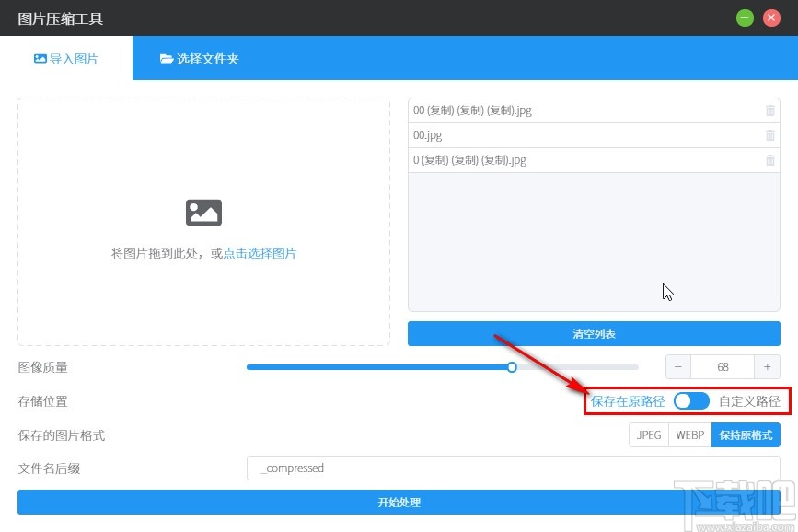798x532 pixels.
Task: Select 保存在原路径 save option
Action: point(630,401)
